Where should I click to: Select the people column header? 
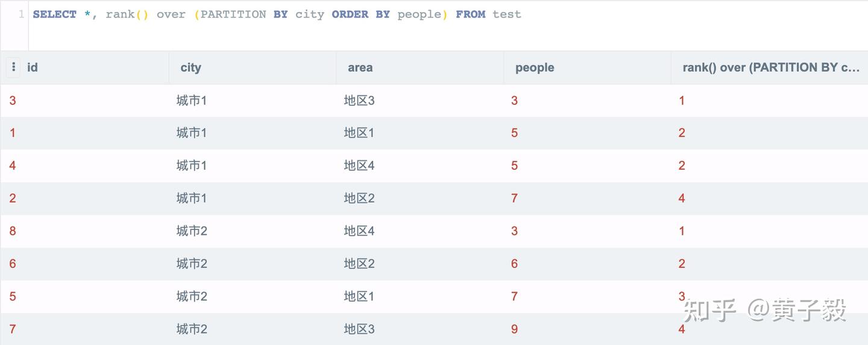(534, 67)
